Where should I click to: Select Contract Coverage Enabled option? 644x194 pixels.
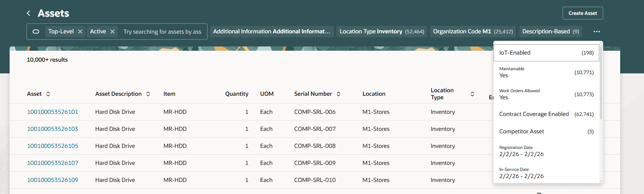point(546,114)
